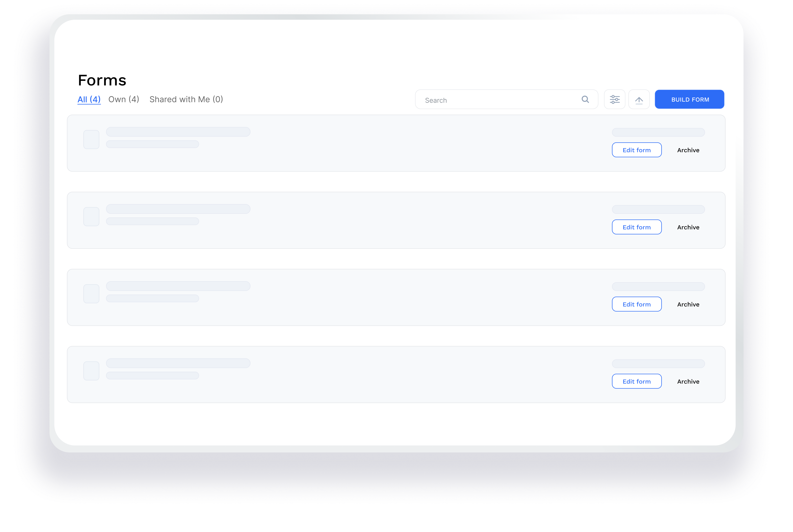Archive the second form

(688, 227)
